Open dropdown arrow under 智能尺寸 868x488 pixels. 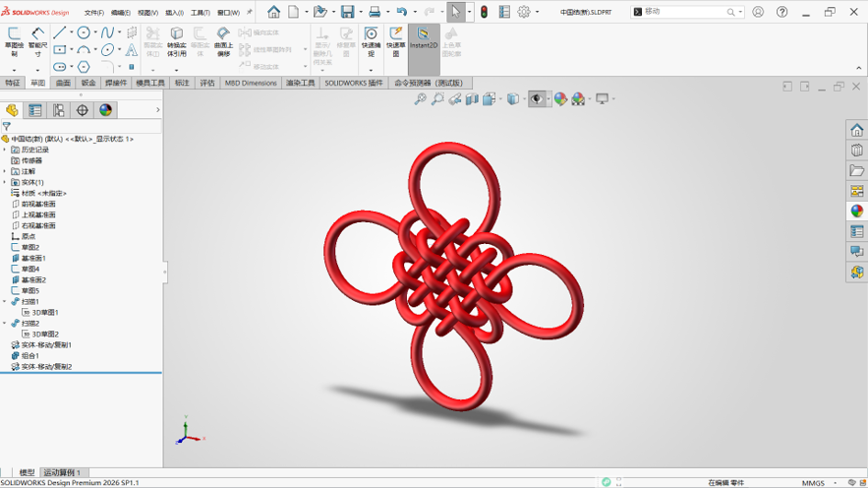37,71
